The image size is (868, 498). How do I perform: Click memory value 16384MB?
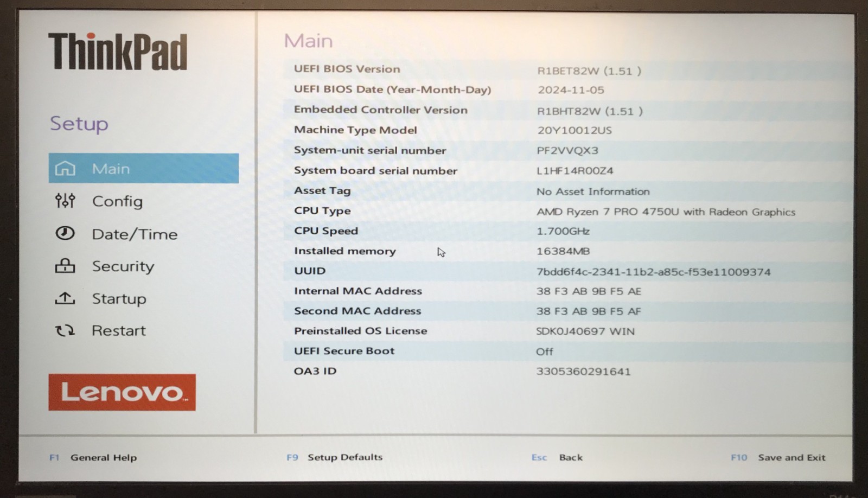(563, 251)
